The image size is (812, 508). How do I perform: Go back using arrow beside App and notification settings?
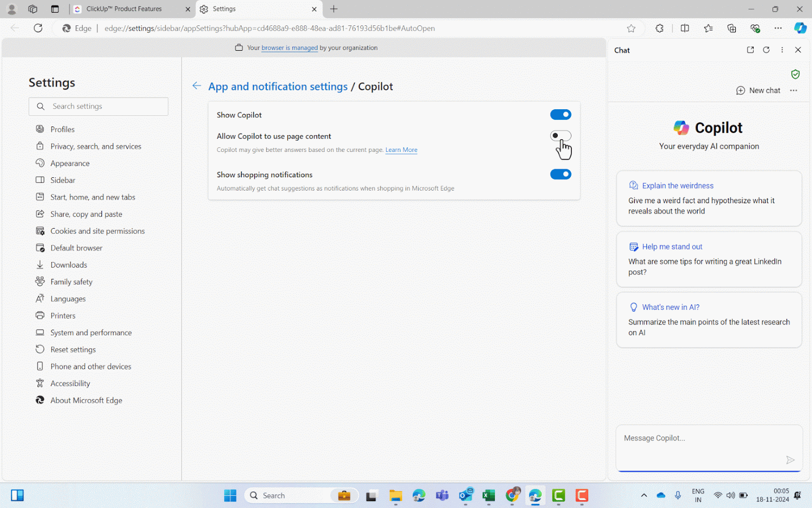click(196, 86)
